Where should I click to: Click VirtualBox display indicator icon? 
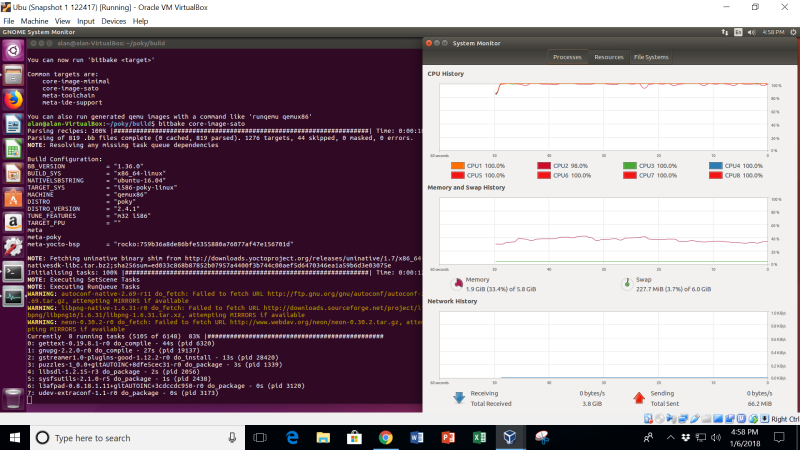click(x=718, y=419)
